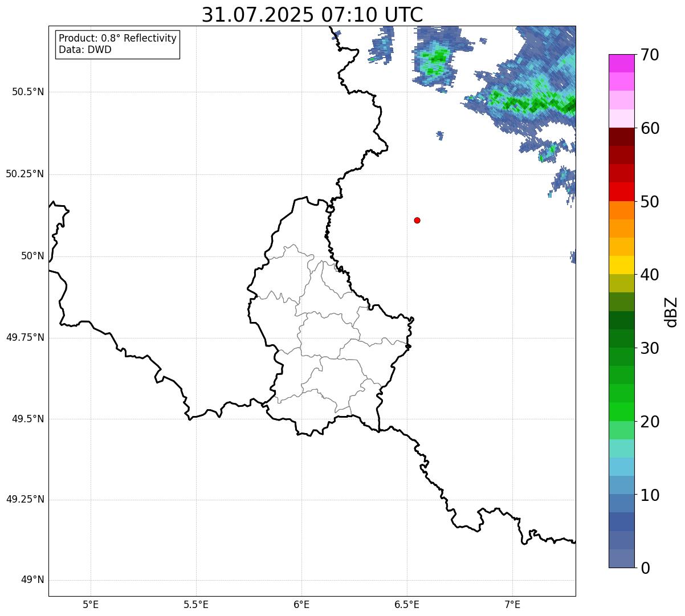
Task: Click the 5°E longitude label
Action: [91, 605]
